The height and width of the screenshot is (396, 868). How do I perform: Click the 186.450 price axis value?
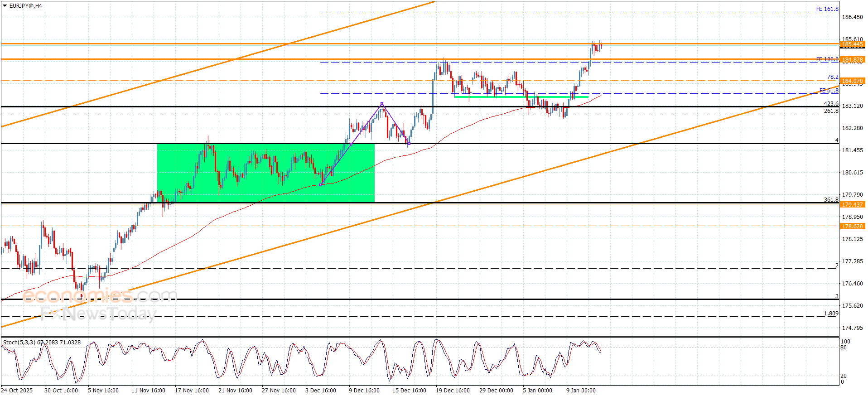tap(852, 17)
